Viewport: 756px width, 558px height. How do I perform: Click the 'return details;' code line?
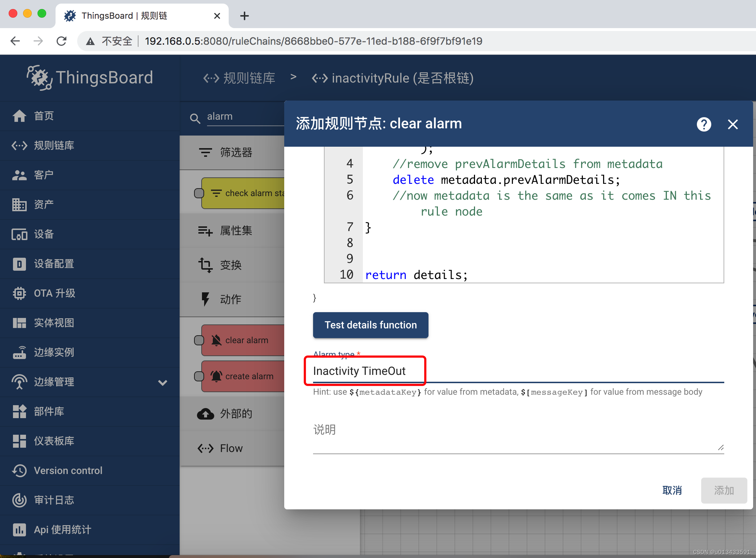pos(417,275)
